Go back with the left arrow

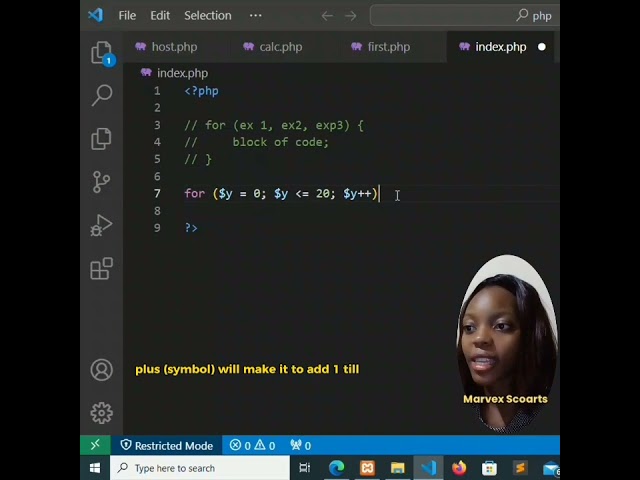pyautogui.click(x=327, y=16)
